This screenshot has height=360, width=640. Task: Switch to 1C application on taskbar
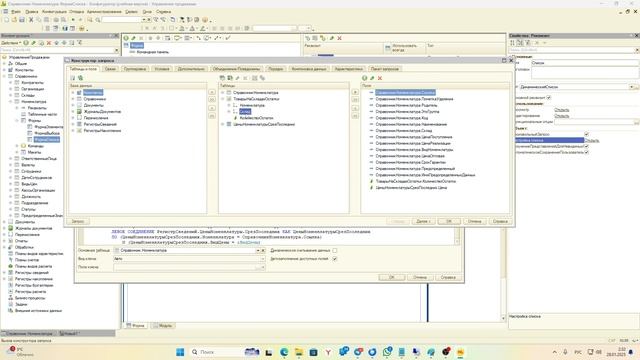460,352
